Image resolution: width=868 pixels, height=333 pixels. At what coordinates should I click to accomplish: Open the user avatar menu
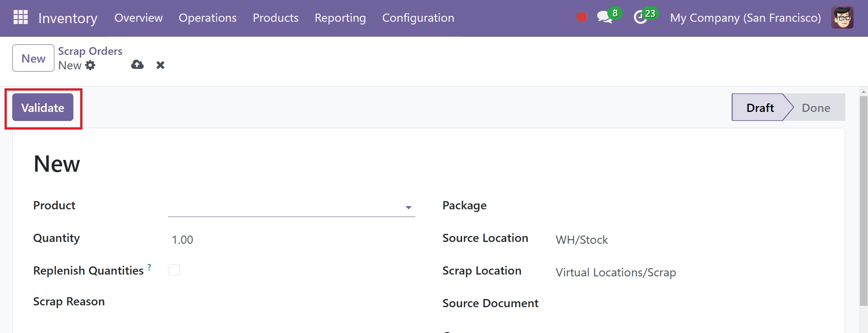[x=842, y=18]
